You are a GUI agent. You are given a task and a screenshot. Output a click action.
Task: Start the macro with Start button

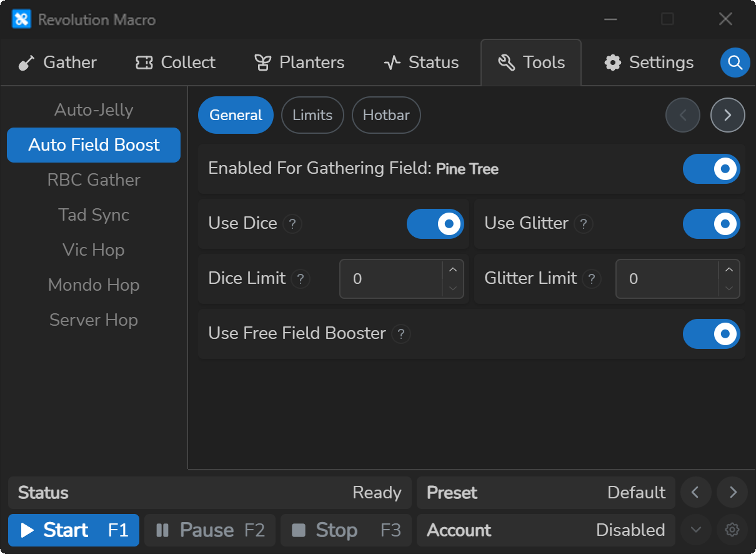(x=74, y=530)
